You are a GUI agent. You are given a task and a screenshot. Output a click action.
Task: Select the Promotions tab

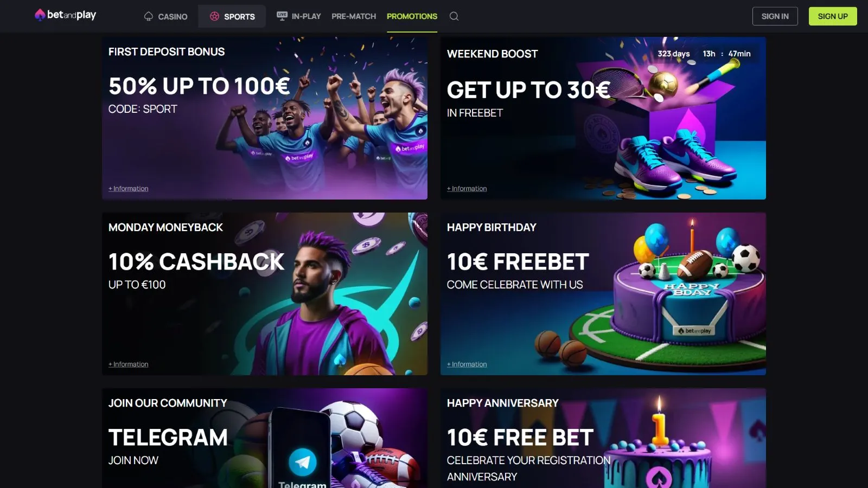click(412, 16)
